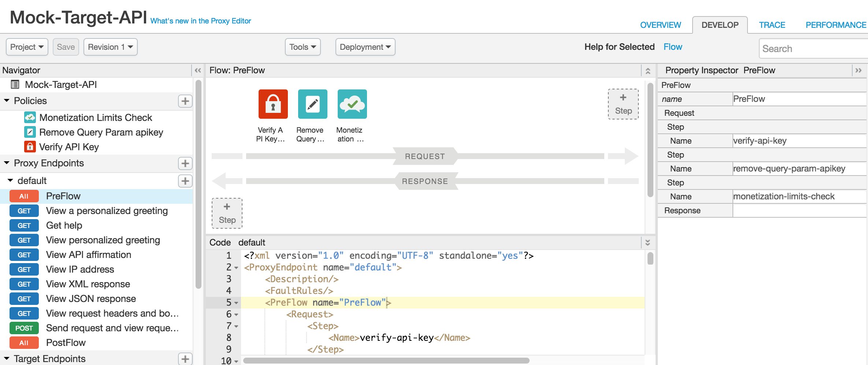This screenshot has width=868, height=365.
Task: Add a response step using the bottom Step box
Action: tap(227, 213)
